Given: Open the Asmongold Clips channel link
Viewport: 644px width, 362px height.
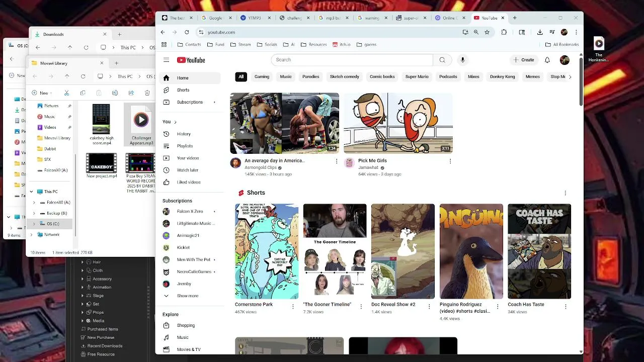Looking at the screenshot, I should (x=261, y=167).
